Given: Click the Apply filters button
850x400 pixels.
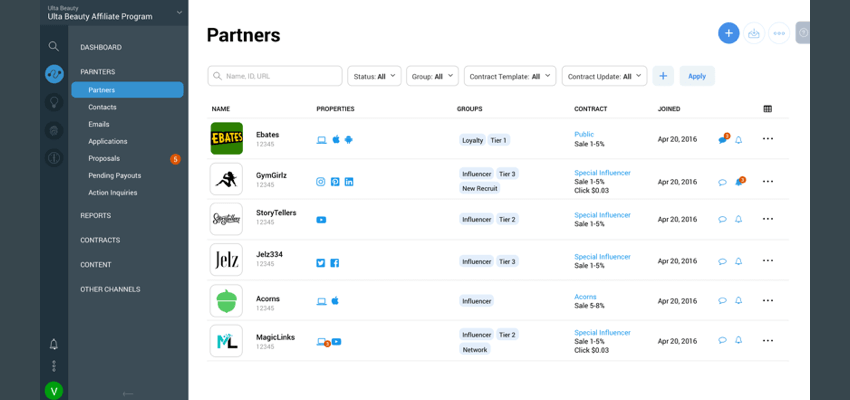Looking at the screenshot, I should click(697, 76).
